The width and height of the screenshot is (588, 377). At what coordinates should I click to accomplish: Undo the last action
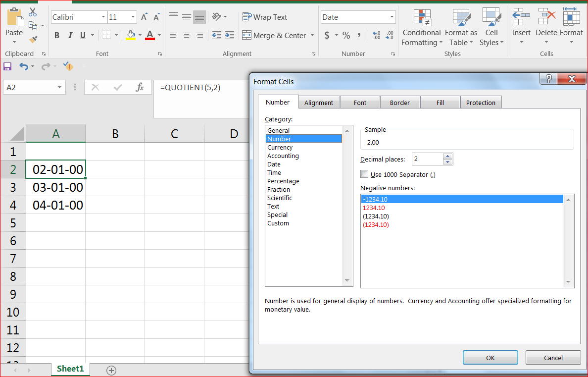[24, 66]
